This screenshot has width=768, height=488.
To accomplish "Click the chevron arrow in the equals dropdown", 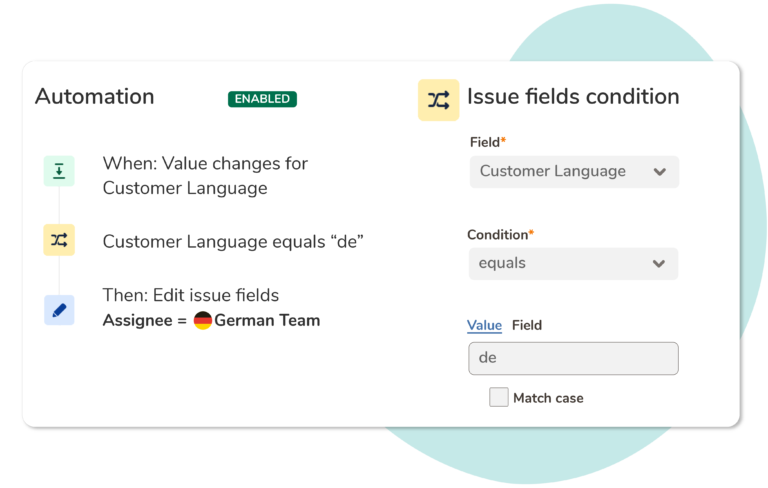I will click(658, 264).
